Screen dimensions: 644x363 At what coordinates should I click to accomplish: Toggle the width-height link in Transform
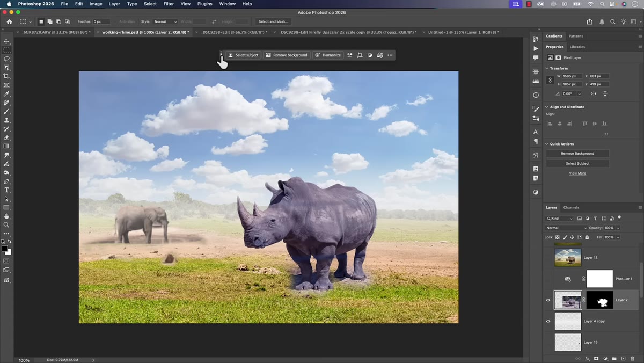click(550, 80)
